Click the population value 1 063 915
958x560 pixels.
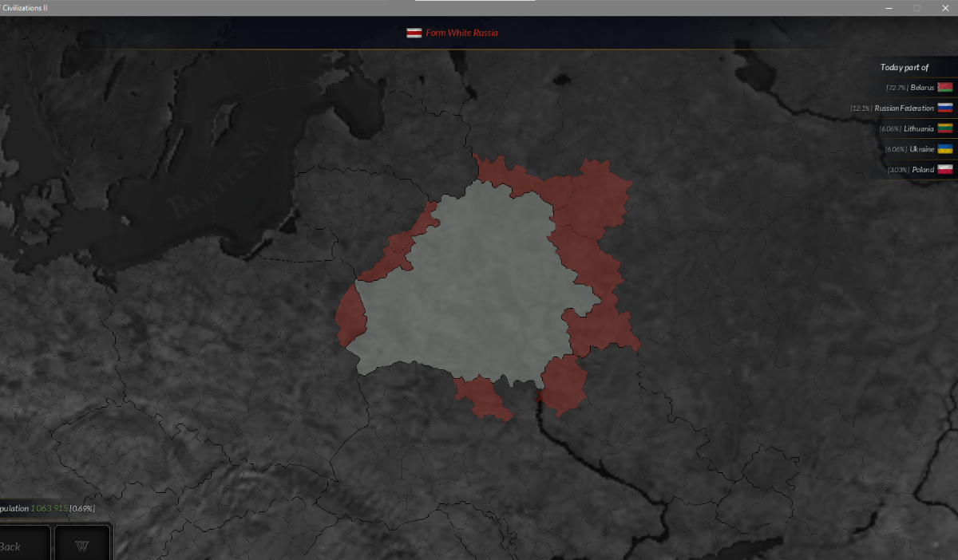coord(49,508)
